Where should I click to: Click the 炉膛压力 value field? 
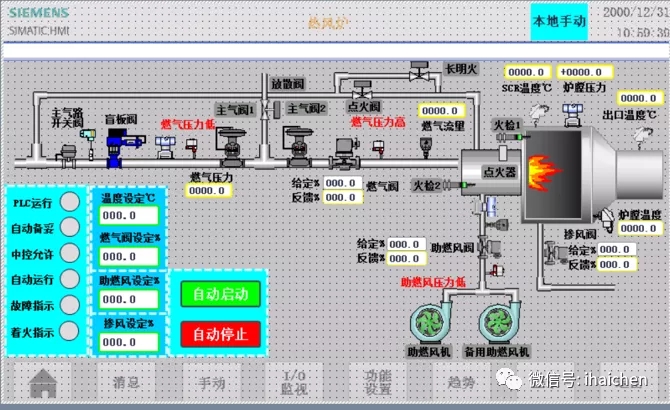pyautogui.click(x=585, y=72)
